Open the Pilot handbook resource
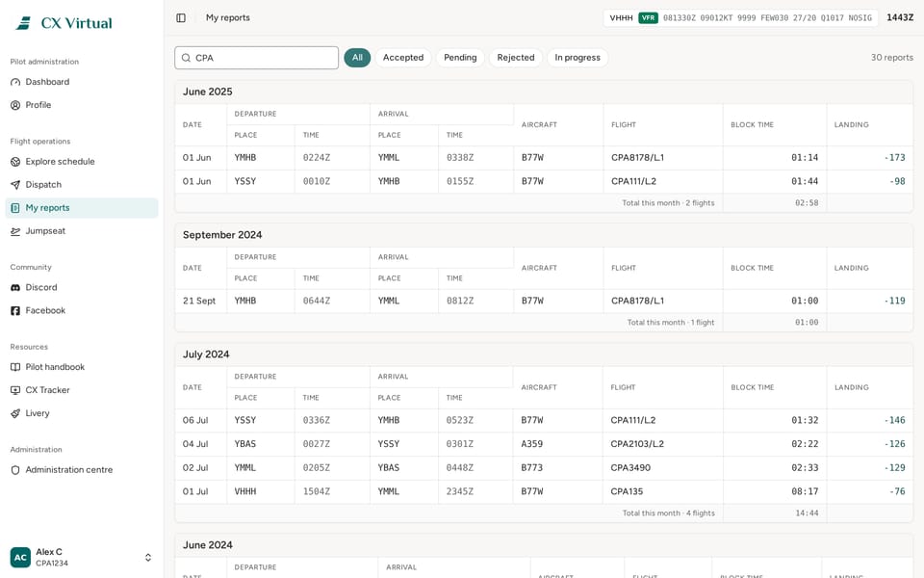The width and height of the screenshot is (924, 578). (82, 367)
